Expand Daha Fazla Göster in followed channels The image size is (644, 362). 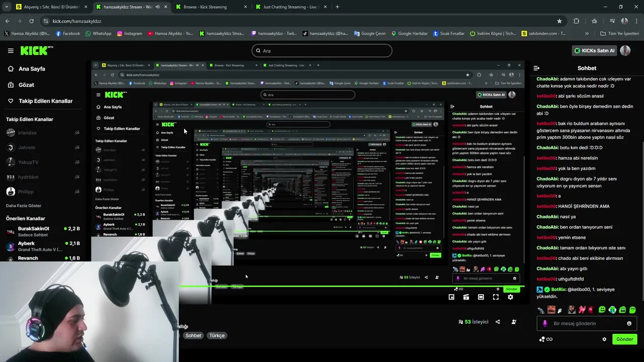coord(24,206)
